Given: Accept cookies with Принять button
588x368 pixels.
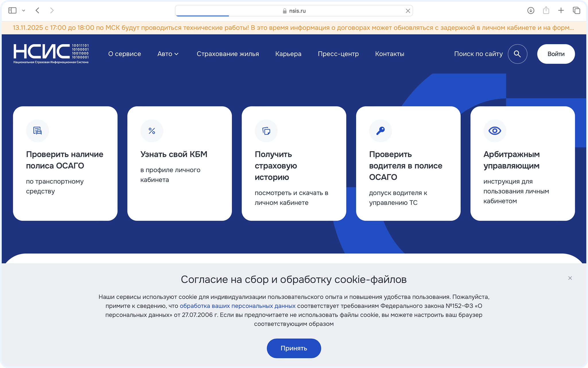Looking at the screenshot, I should coord(294,348).
